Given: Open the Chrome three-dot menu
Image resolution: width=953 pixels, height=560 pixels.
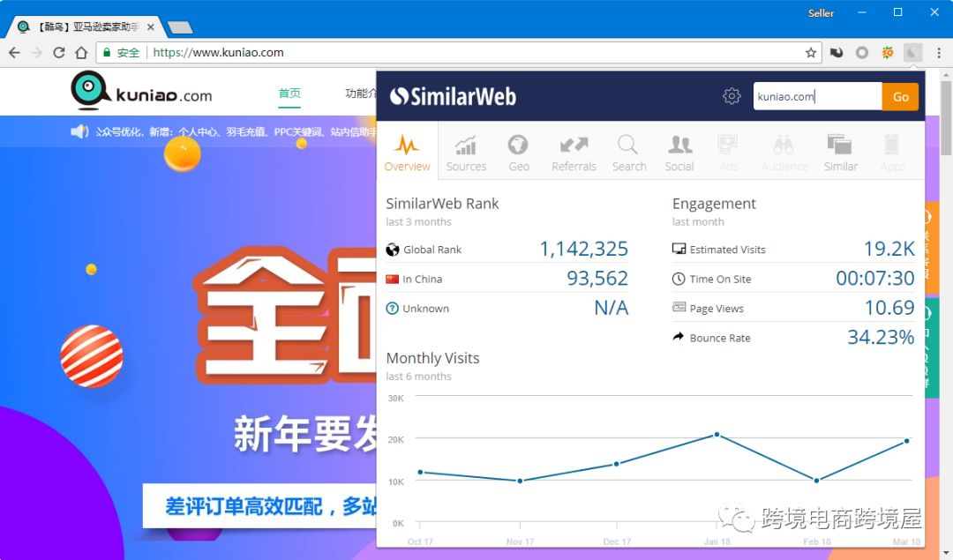Looking at the screenshot, I should coord(939,53).
